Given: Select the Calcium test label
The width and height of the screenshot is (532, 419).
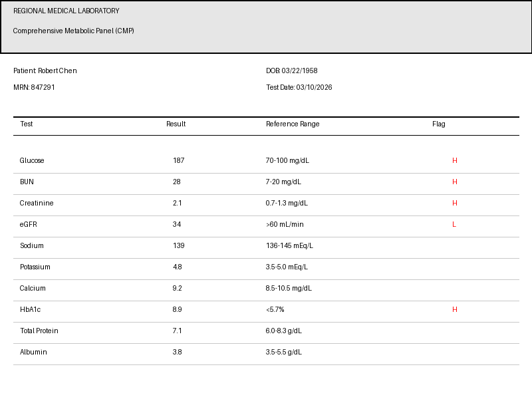Looking at the screenshot, I should tap(33, 288).
